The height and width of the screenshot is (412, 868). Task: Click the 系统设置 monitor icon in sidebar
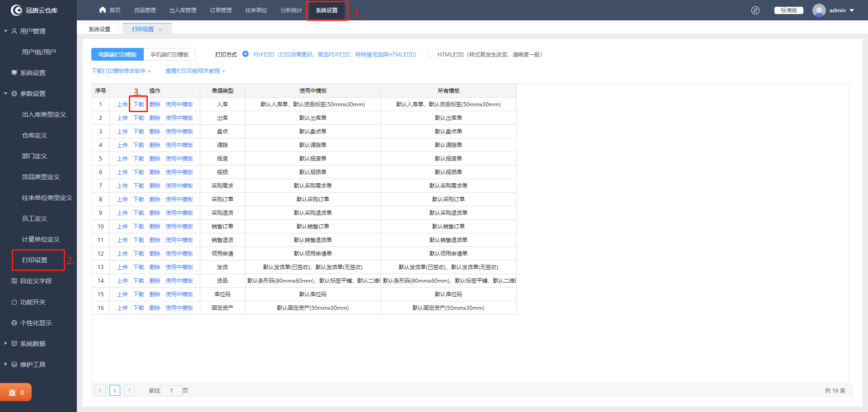pyautogui.click(x=14, y=73)
